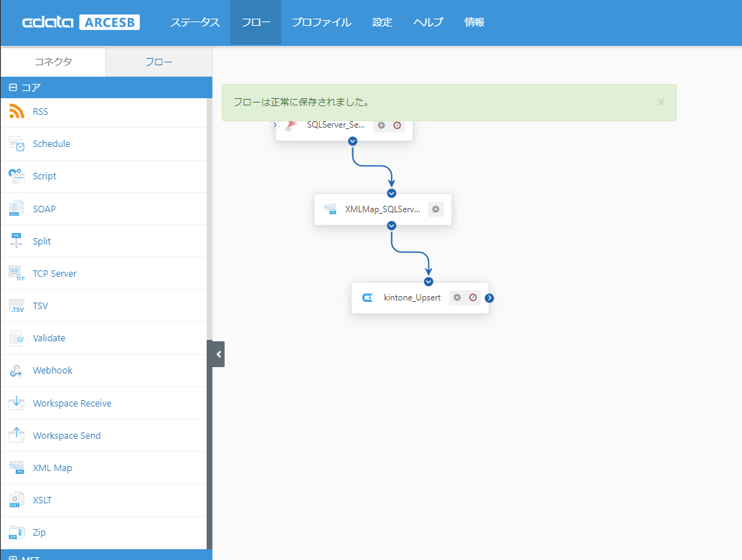Click the TCP Server connector icon

pos(17,273)
